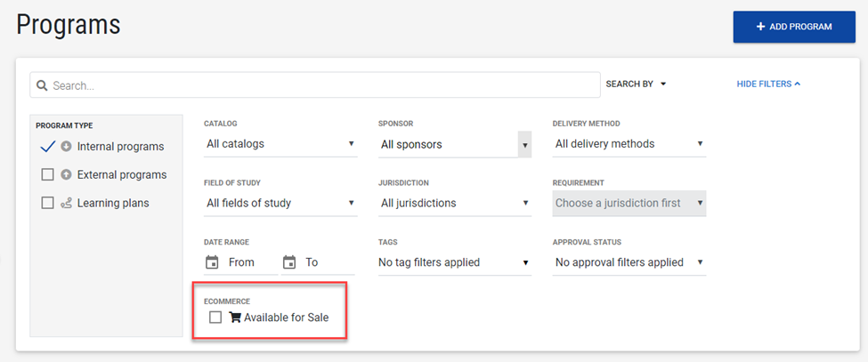This screenshot has height=362, width=868.
Task: Tick the Available for Sale checkbox
Action: [215, 318]
